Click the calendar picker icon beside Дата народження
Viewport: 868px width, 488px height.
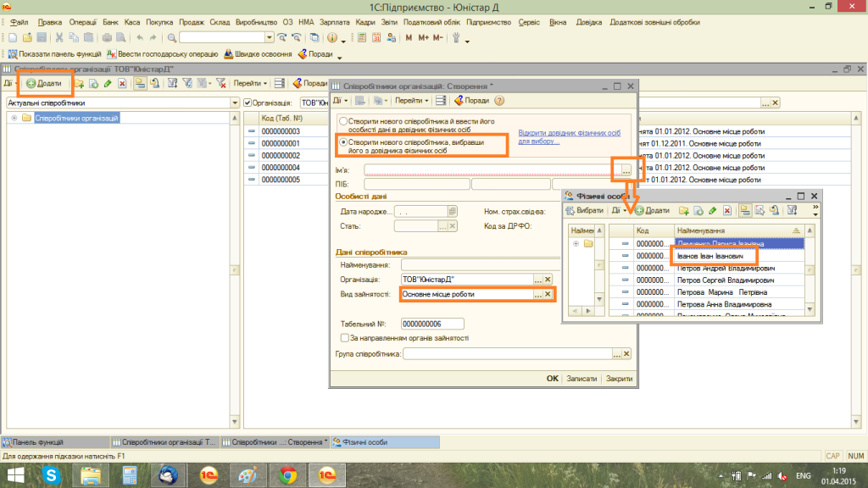453,211
